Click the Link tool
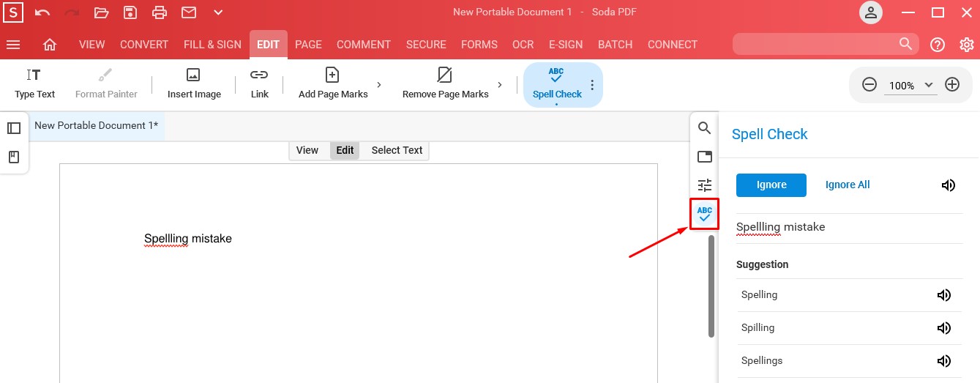Image resolution: width=980 pixels, height=383 pixels. coord(260,84)
